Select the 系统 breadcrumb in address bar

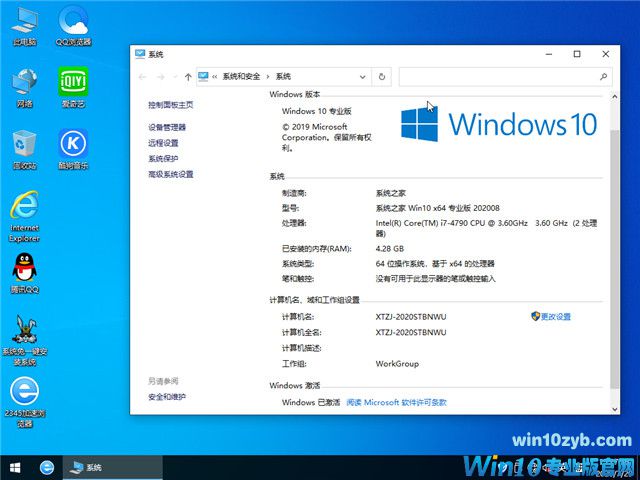tap(283, 76)
